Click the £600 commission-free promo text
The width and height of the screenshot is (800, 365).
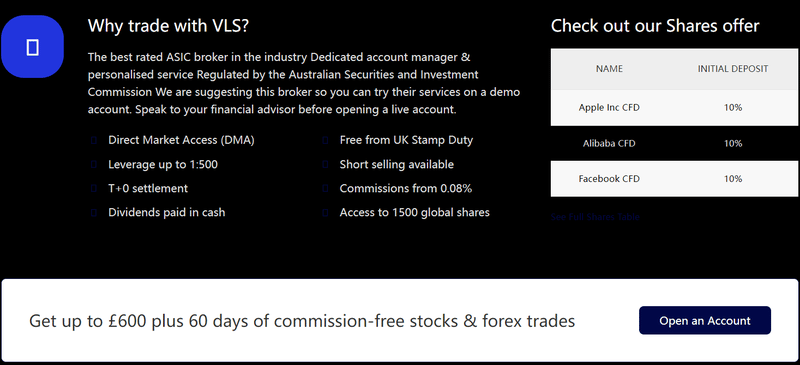tap(302, 321)
